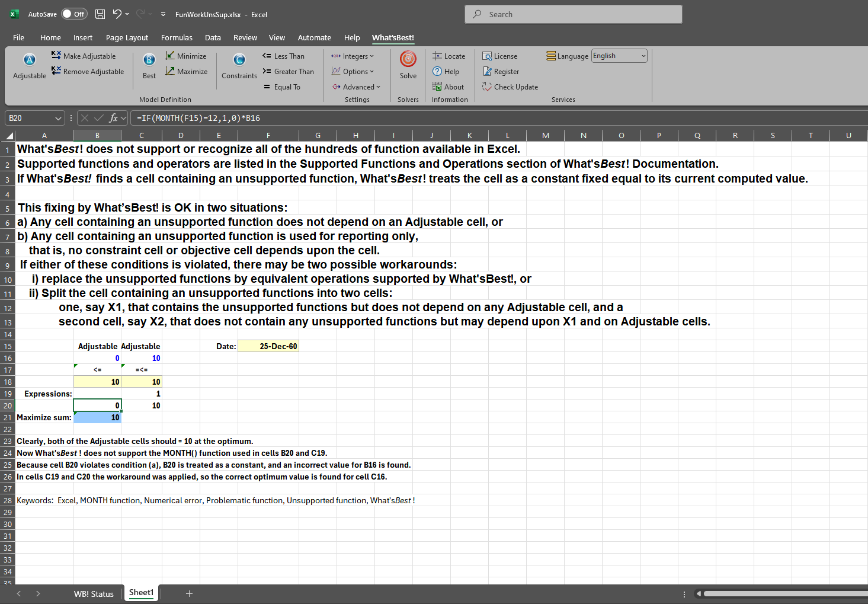868x604 pixels.
Task: Undo the last action
Action: coord(117,14)
